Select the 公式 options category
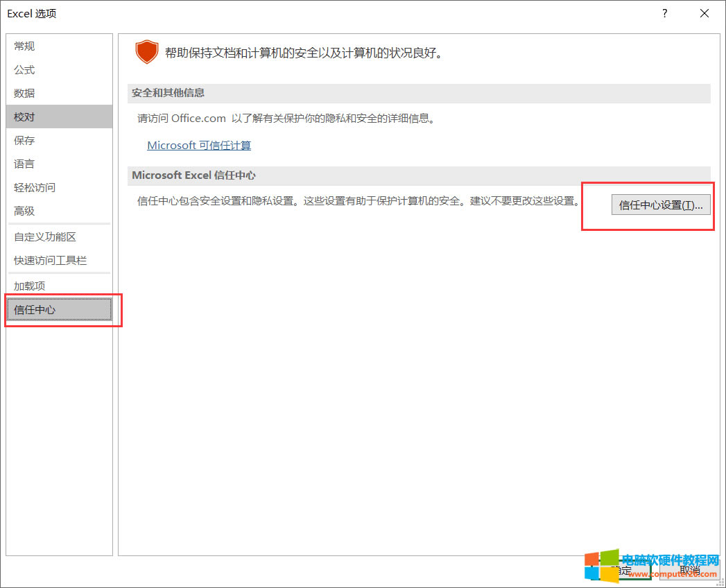This screenshot has width=726, height=588. 24,69
